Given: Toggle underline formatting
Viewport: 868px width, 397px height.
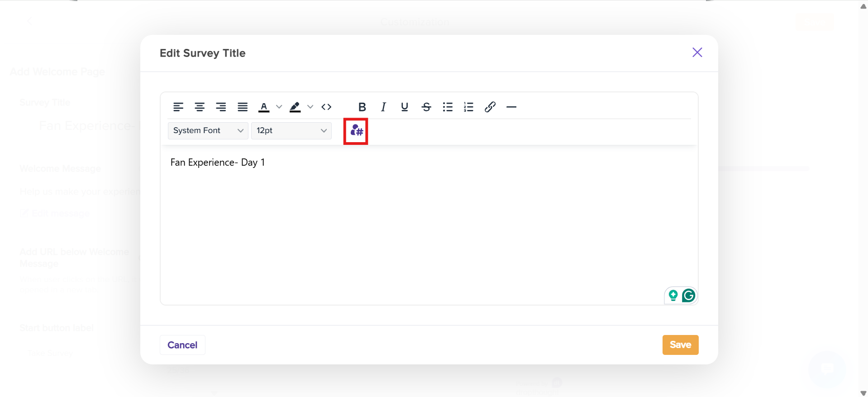Looking at the screenshot, I should pos(405,107).
